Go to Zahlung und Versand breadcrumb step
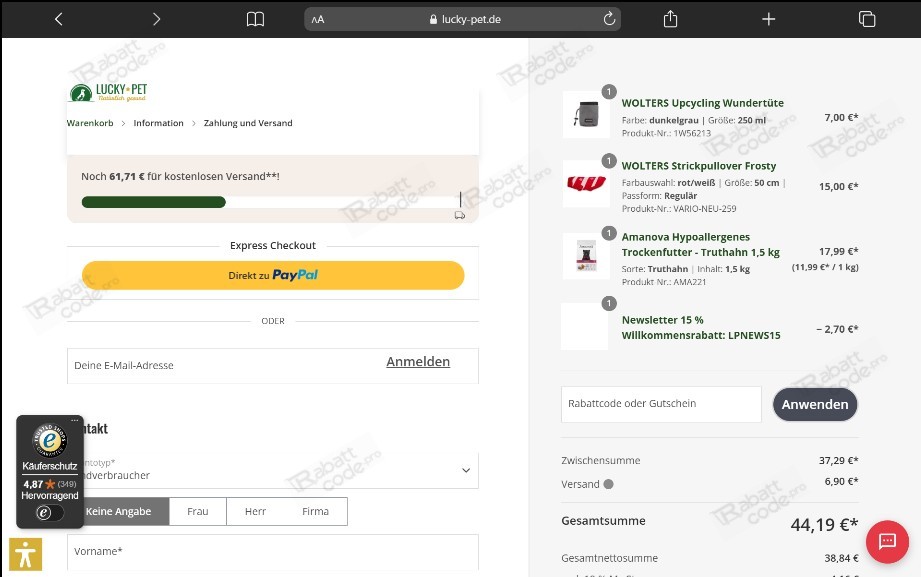 click(248, 123)
